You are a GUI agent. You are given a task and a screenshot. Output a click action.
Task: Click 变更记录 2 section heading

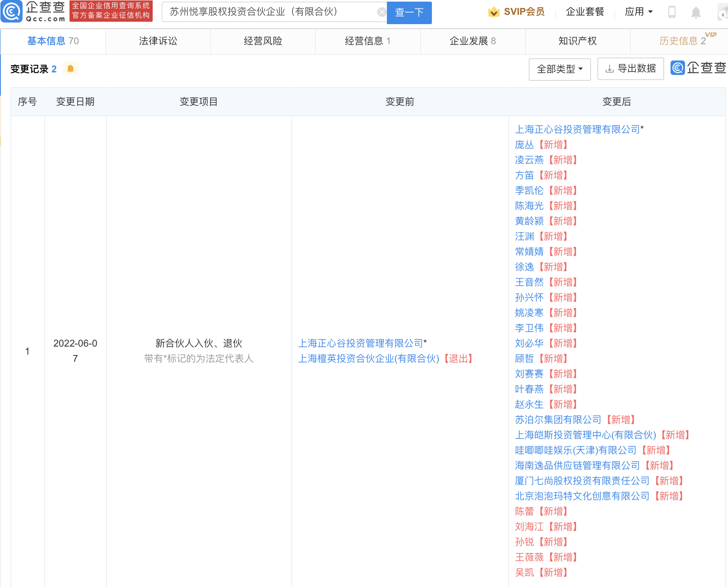tap(33, 69)
